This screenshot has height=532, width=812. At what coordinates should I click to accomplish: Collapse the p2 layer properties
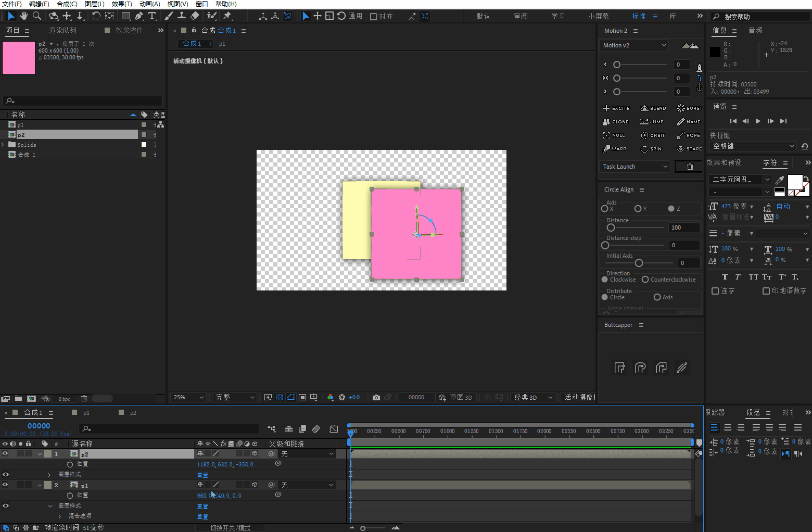click(40, 454)
